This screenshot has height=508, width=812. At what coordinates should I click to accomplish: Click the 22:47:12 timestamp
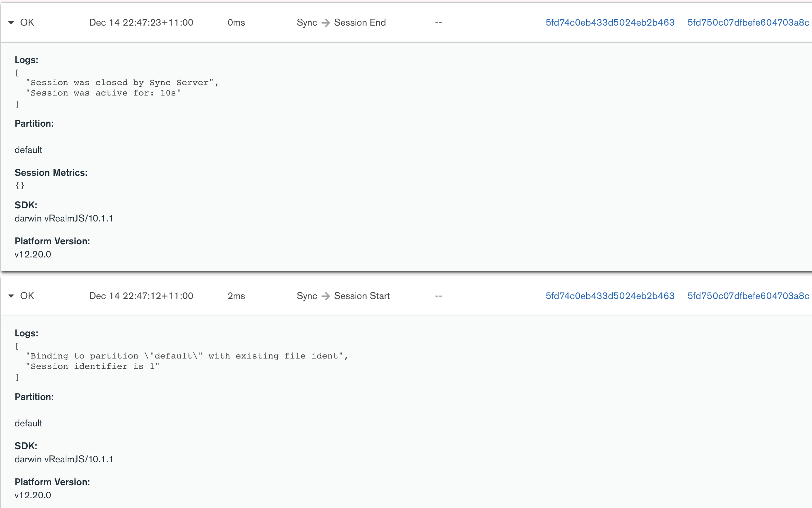[141, 296]
